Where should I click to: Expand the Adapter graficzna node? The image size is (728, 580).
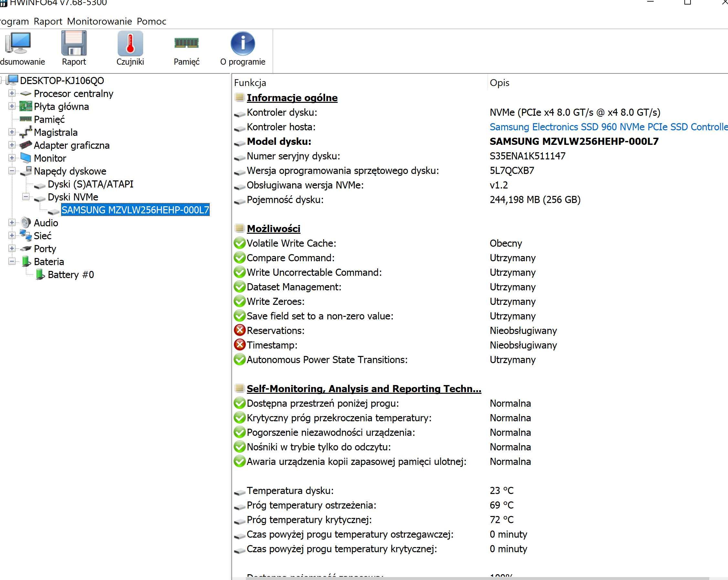pyautogui.click(x=12, y=145)
